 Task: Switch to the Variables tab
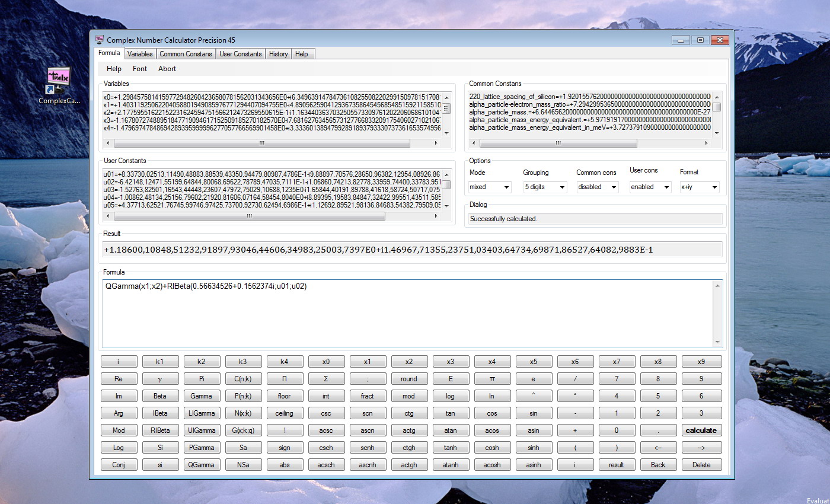(140, 54)
